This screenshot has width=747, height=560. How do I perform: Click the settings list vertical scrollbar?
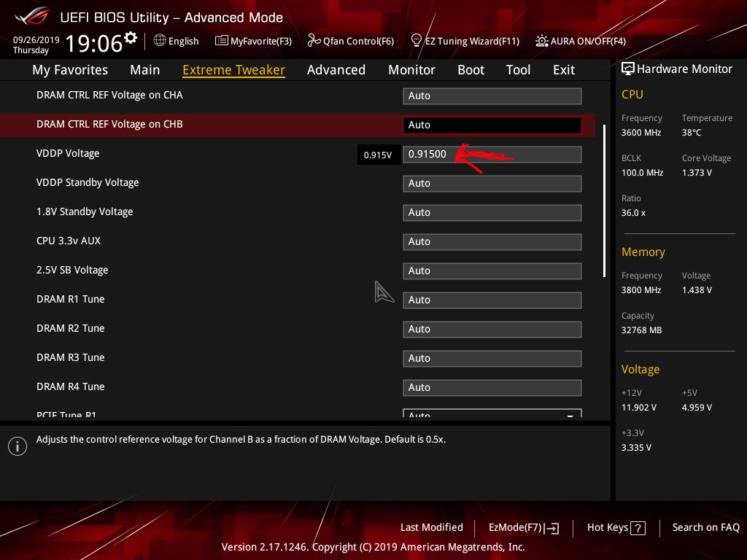[604, 201]
